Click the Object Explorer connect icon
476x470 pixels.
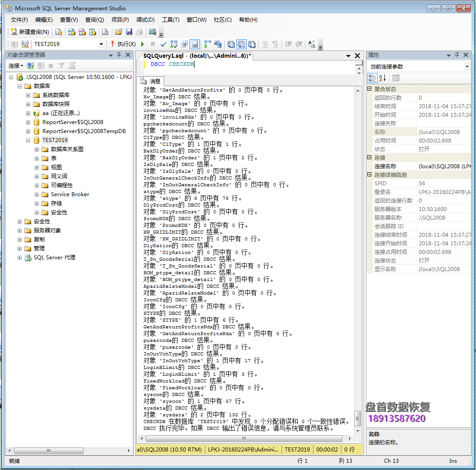point(30,65)
